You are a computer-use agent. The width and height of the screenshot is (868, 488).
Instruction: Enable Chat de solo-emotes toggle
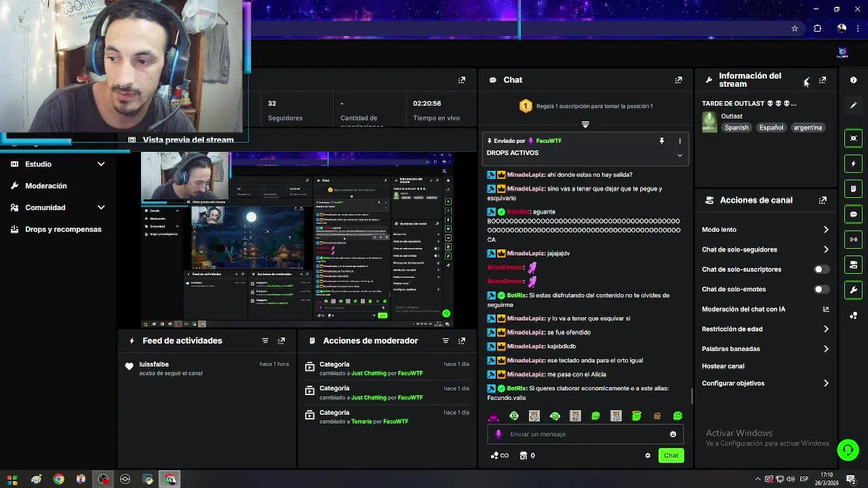(821, 289)
